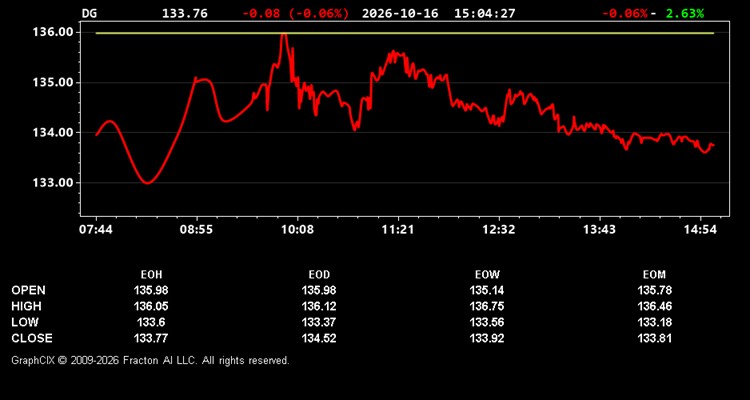
Task: Click the red -0.06% range value at top right
Action: click(x=624, y=13)
